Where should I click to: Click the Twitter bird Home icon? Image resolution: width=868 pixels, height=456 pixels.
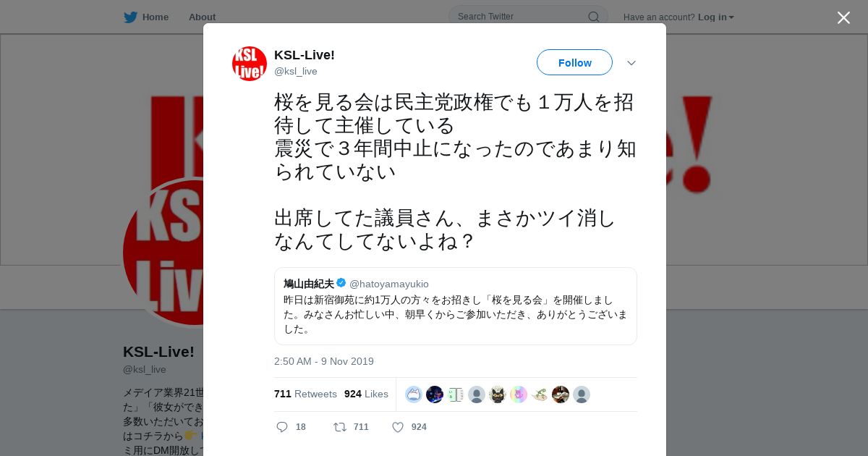130,17
